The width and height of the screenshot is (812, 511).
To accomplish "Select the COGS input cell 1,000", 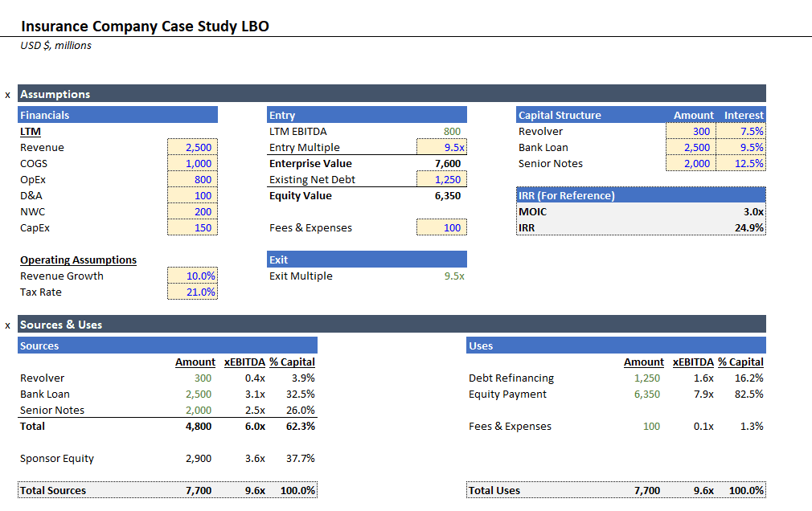I will [193, 164].
